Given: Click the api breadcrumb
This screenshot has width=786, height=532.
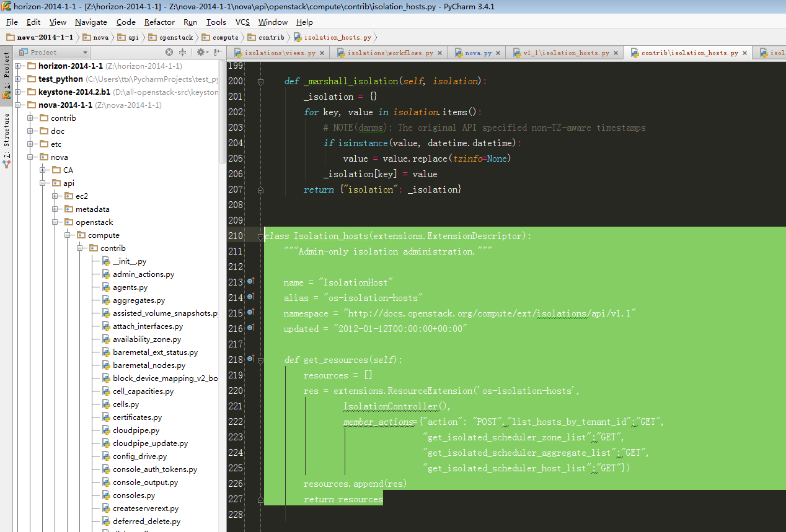Looking at the screenshot, I should (129, 37).
